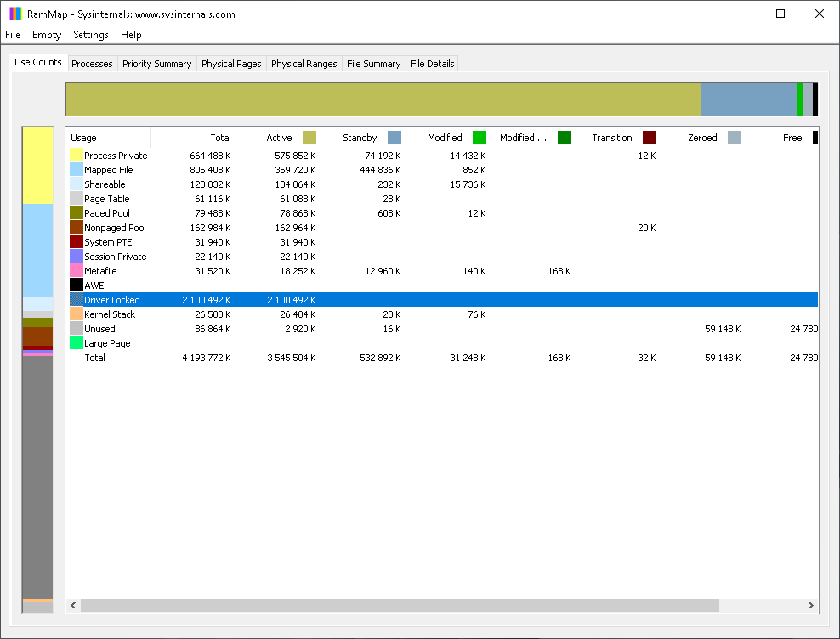
Task: Click the Mapped File light blue swatch
Action: click(x=77, y=170)
